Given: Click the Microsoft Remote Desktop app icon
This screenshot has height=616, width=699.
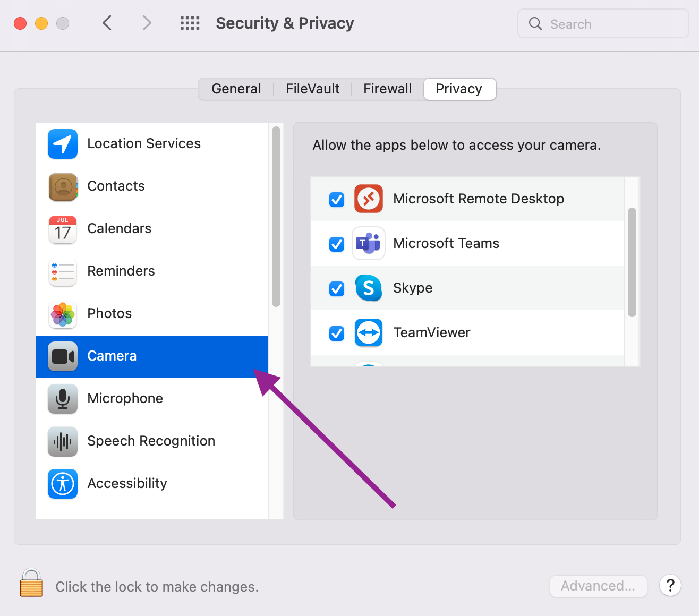Looking at the screenshot, I should 369,199.
